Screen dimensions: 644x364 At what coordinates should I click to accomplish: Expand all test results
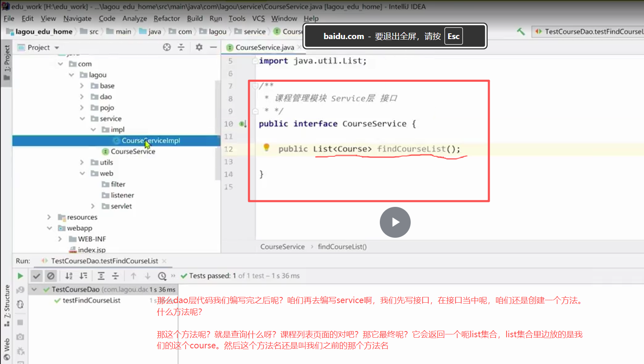tap(101, 276)
